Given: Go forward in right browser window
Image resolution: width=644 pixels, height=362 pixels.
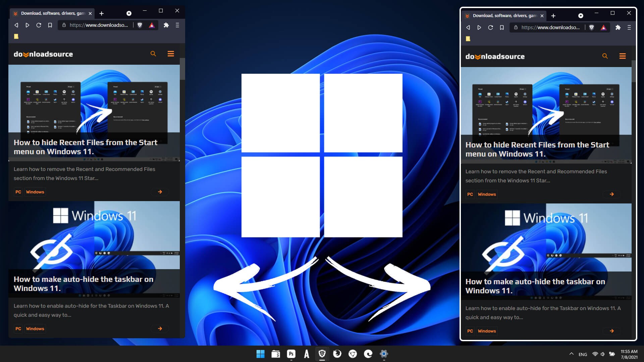Looking at the screenshot, I should click(x=479, y=27).
